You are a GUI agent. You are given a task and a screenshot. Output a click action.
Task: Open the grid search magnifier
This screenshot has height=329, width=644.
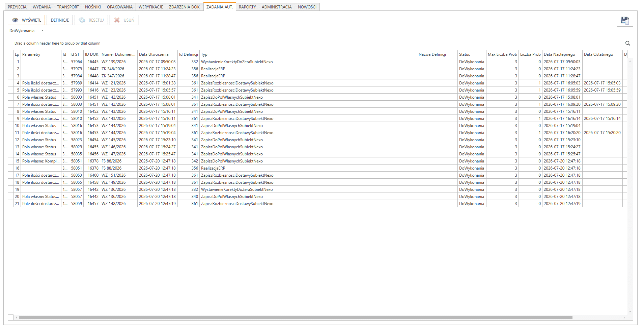(627, 43)
